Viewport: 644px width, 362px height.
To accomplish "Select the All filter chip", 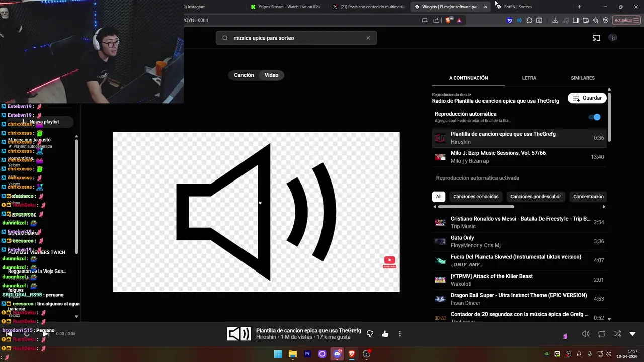I will (x=439, y=197).
